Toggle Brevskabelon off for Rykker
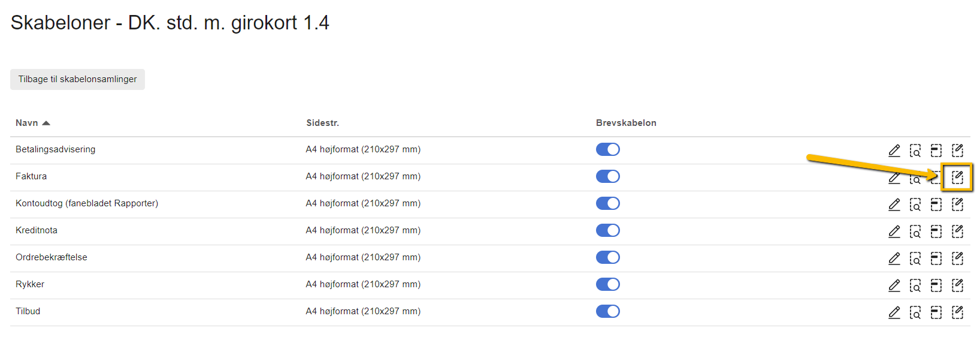The height and width of the screenshot is (349, 980). click(608, 284)
